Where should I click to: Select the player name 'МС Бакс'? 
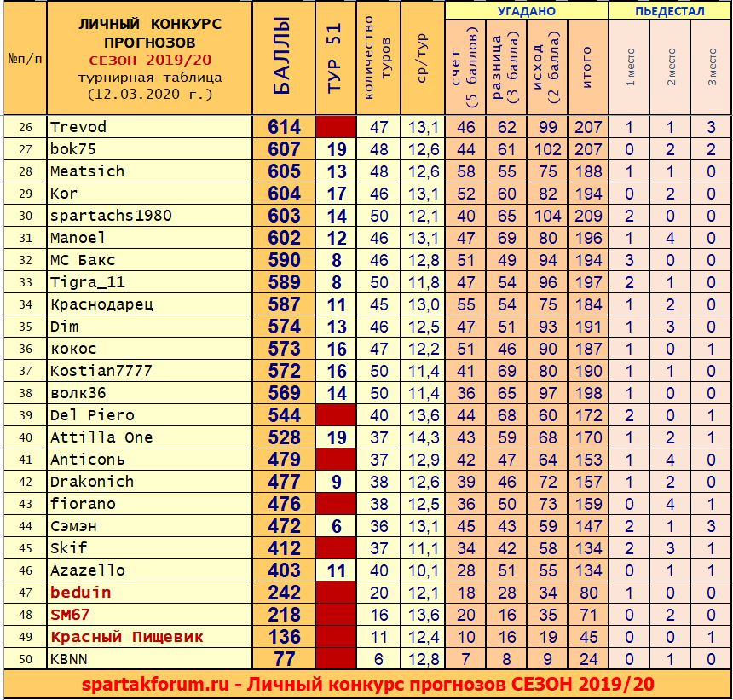coord(83,260)
